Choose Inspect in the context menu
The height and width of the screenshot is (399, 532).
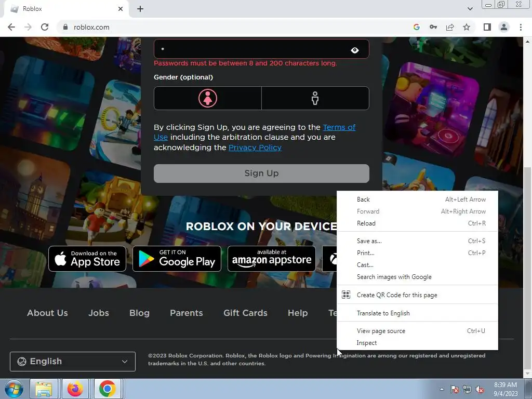point(417,343)
